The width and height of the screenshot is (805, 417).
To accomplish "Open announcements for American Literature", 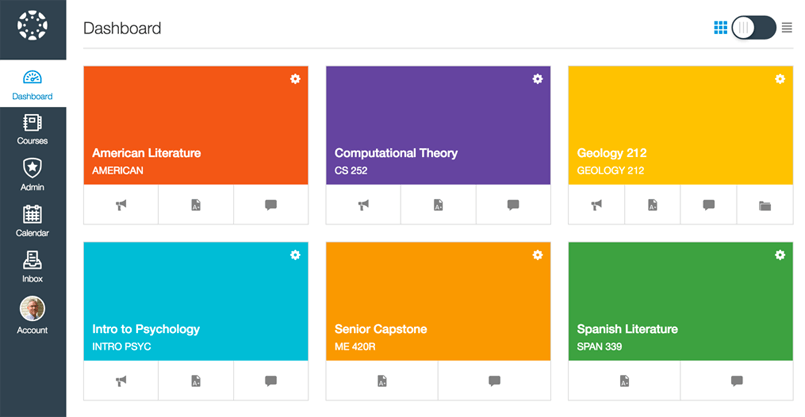I will point(121,205).
